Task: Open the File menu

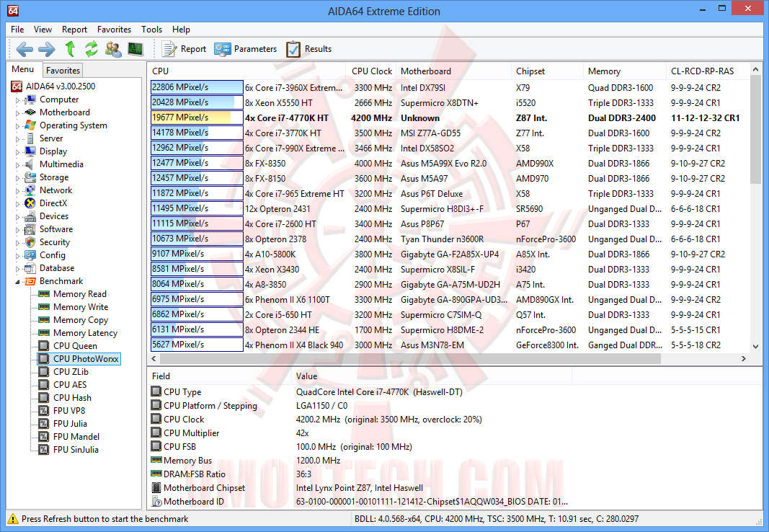Action: pos(17,30)
